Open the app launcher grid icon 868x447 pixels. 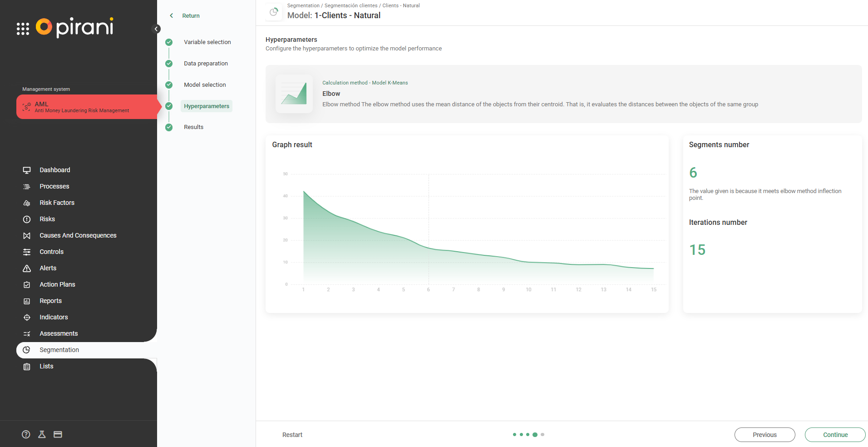23,29
